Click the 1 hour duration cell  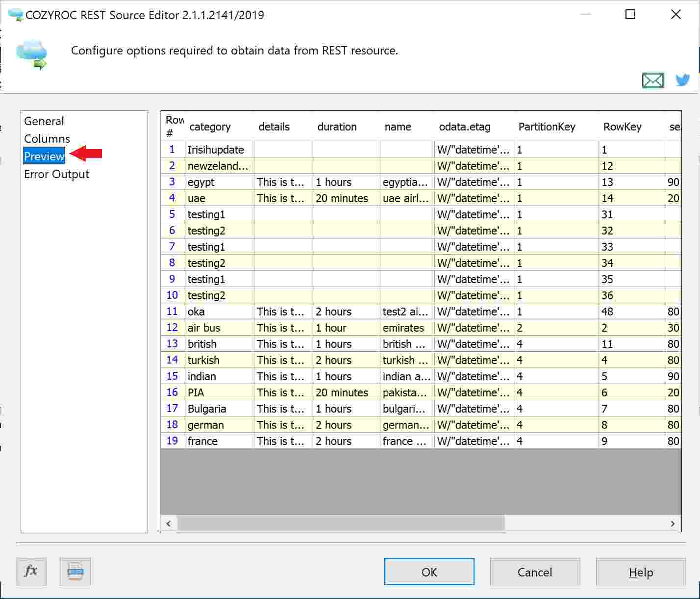[x=347, y=328]
